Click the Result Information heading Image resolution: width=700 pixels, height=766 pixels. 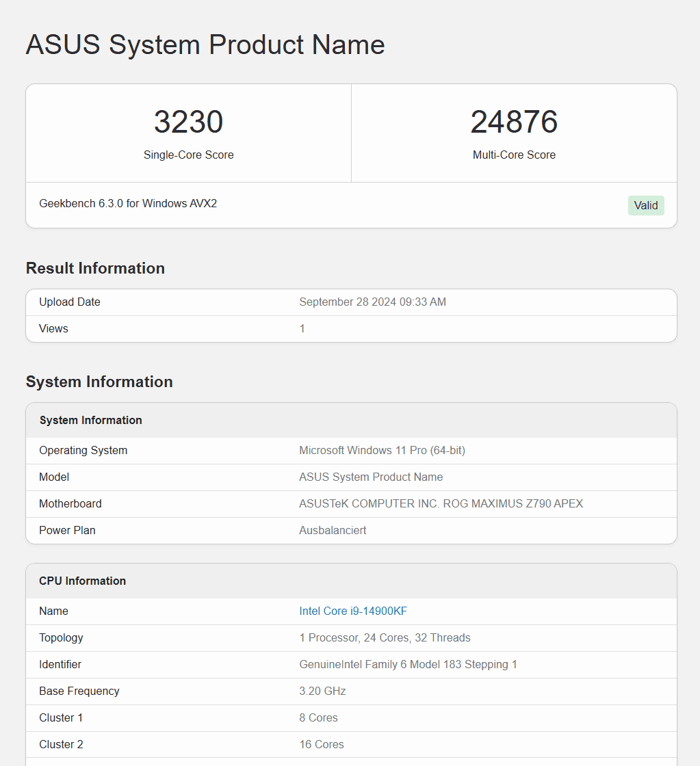pyautogui.click(x=95, y=268)
